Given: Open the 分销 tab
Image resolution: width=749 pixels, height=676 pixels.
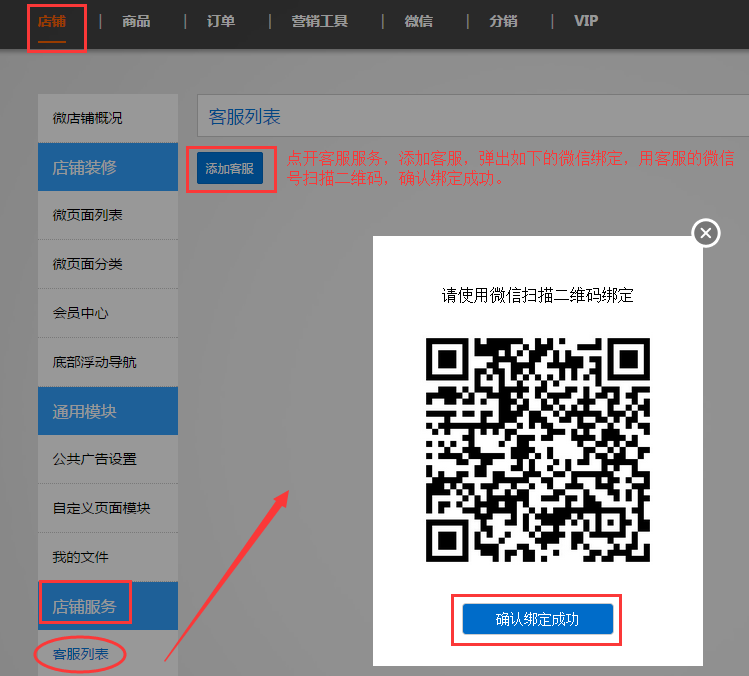Looking at the screenshot, I should 503,21.
